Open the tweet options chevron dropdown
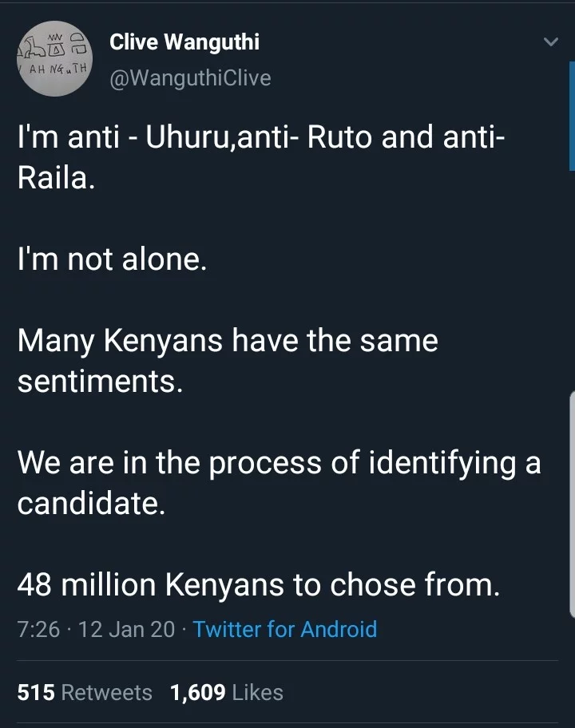The width and height of the screenshot is (575, 728). (550, 42)
